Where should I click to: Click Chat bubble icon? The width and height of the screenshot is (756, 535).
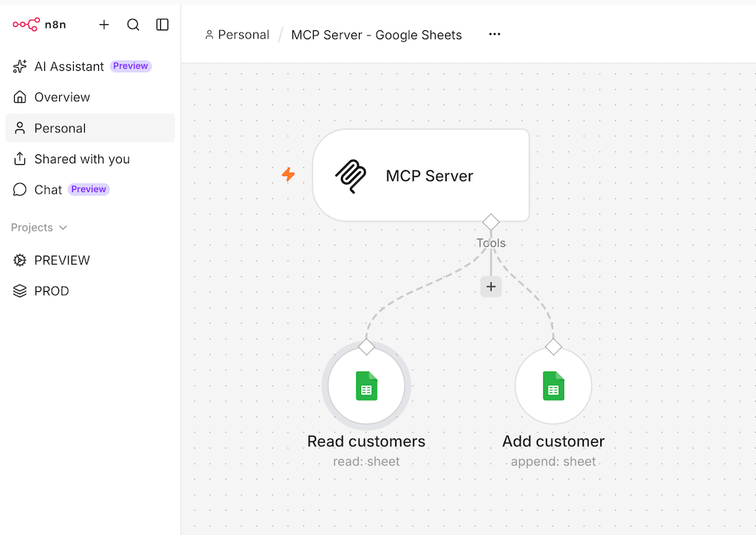tap(20, 190)
